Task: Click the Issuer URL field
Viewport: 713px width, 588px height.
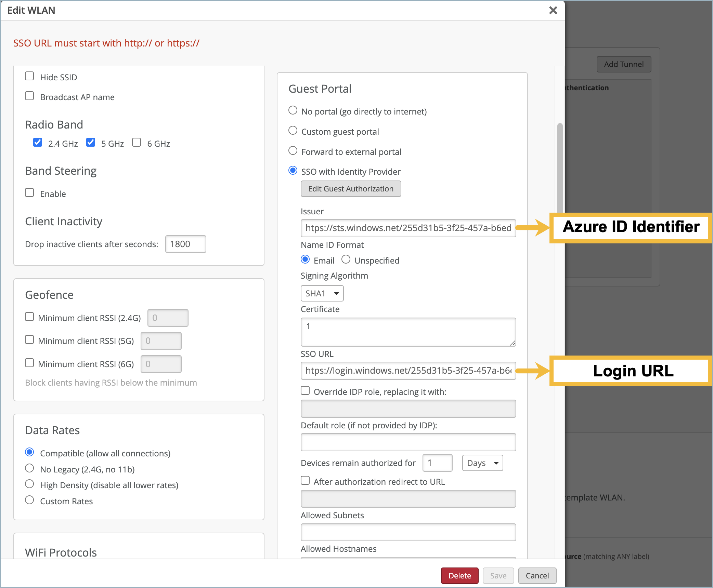Action: point(408,228)
